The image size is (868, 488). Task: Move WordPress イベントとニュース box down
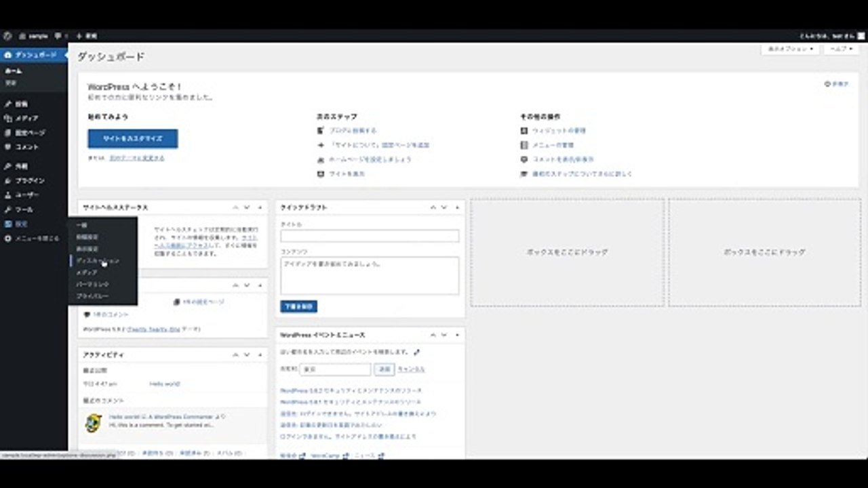(x=443, y=335)
